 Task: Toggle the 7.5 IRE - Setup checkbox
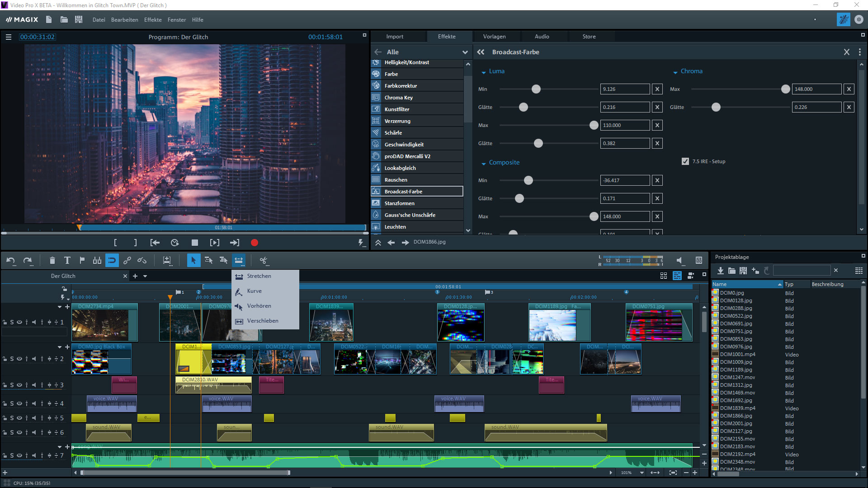click(x=685, y=161)
